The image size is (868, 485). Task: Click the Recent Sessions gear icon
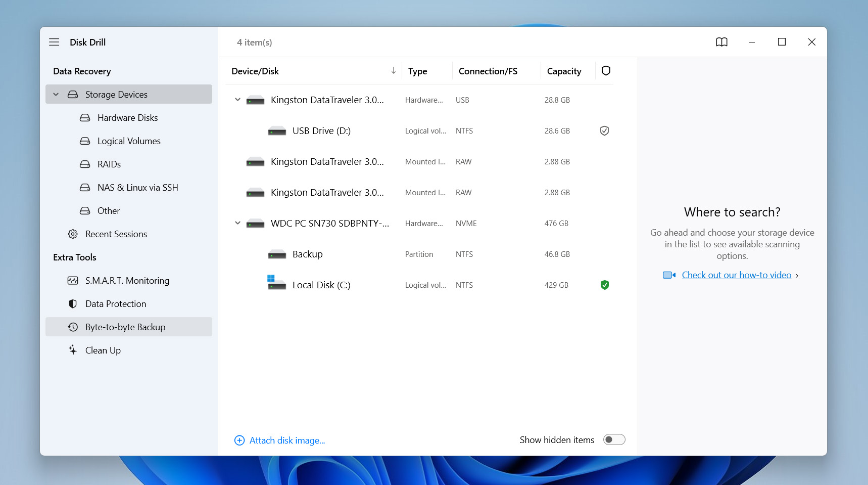pos(73,234)
